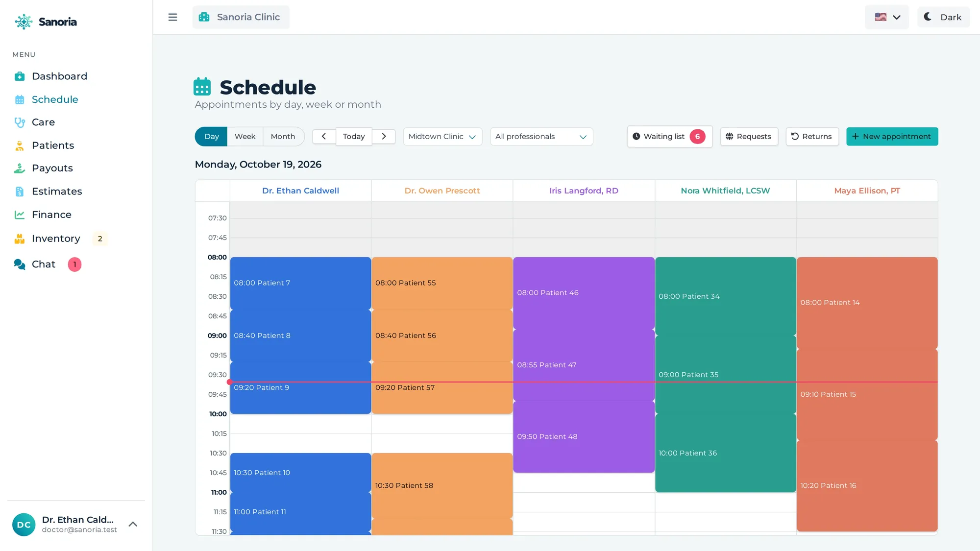Open the Midtown Clinic dropdown

pos(442,137)
